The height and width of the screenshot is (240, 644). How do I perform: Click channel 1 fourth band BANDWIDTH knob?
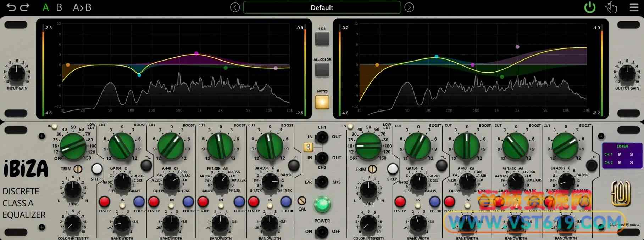pos(270,224)
